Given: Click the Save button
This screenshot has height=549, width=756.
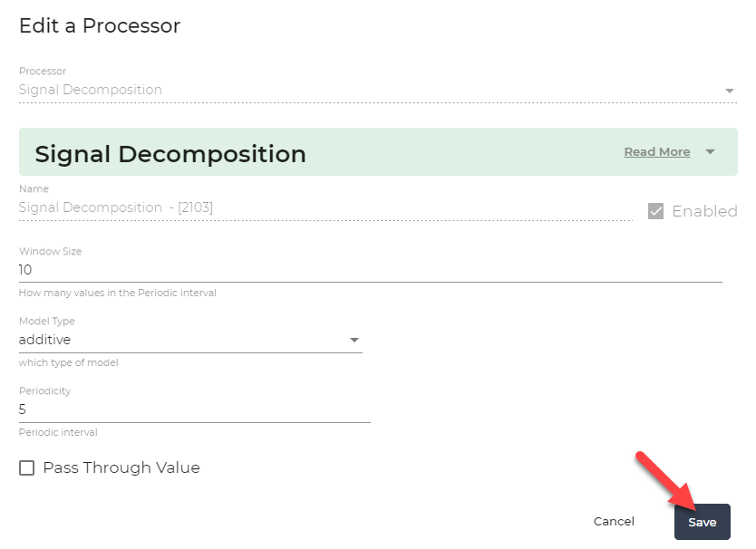Looking at the screenshot, I should (702, 522).
